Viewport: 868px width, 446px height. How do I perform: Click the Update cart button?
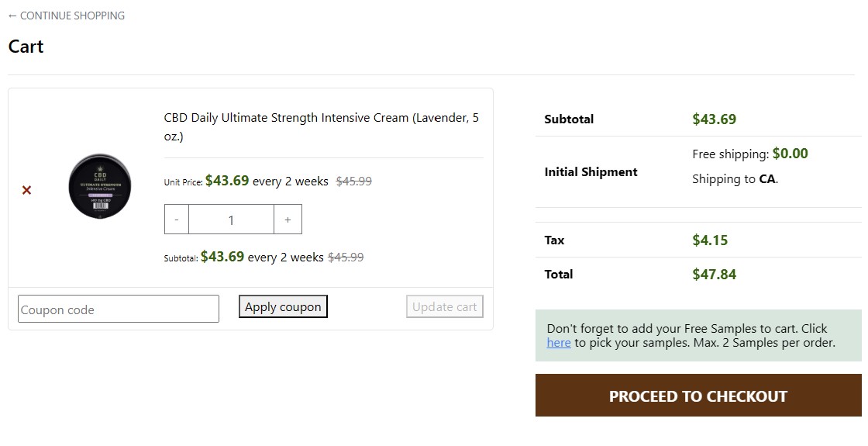pos(445,306)
